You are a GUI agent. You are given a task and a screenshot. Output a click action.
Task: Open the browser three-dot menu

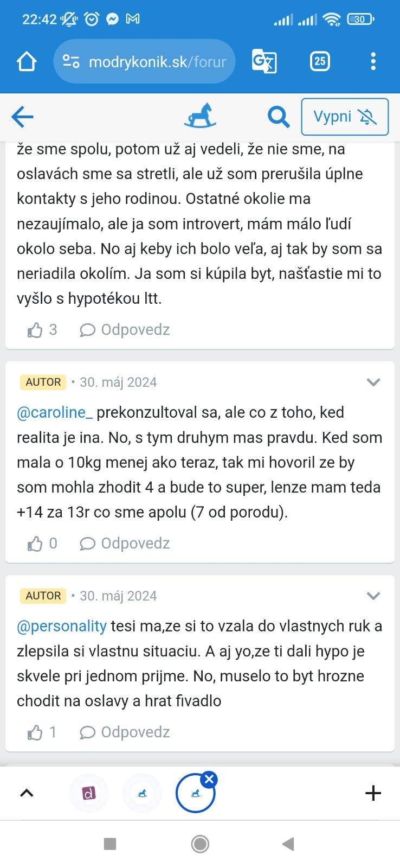click(x=373, y=61)
